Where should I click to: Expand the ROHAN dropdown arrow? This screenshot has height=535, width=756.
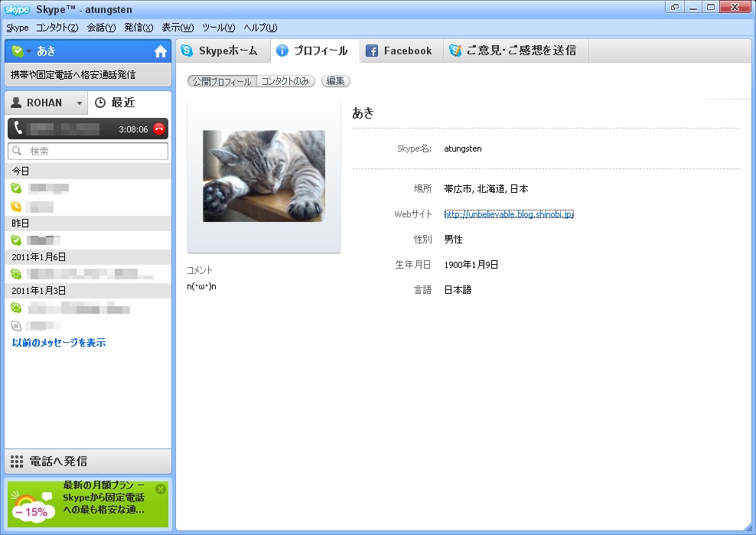click(x=80, y=103)
